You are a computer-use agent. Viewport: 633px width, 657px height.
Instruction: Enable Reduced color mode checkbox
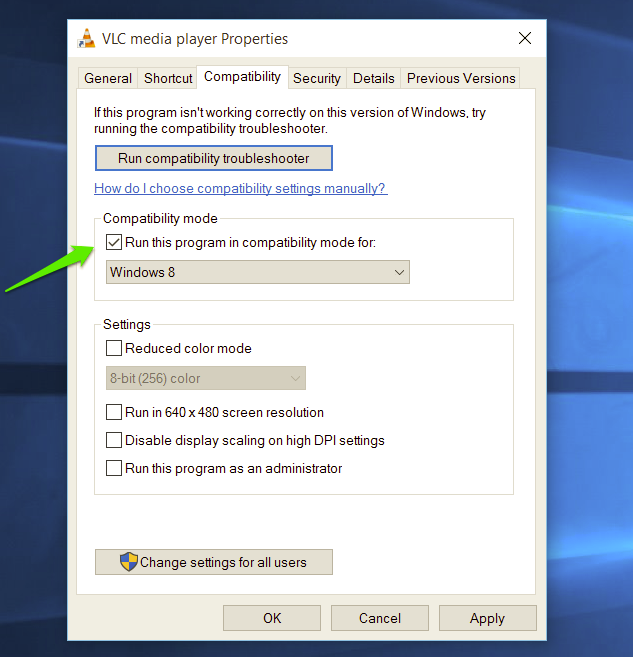coord(114,349)
